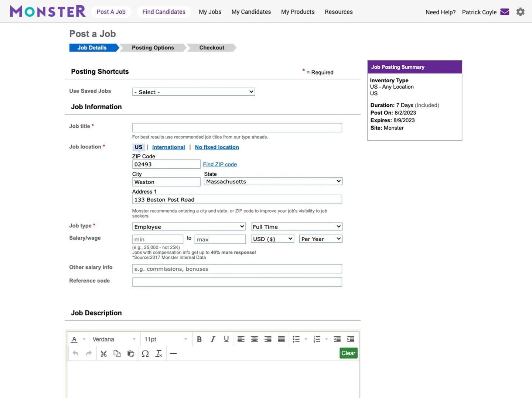The height and width of the screenshot is (398, 532).
Task: Toggle underline formatting in editor
Action: point(226,339)
